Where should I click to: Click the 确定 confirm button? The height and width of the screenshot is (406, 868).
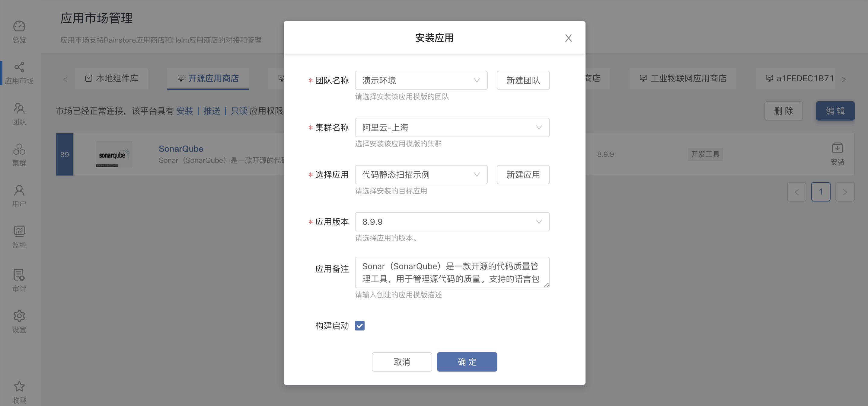click(x=467, y=362)
